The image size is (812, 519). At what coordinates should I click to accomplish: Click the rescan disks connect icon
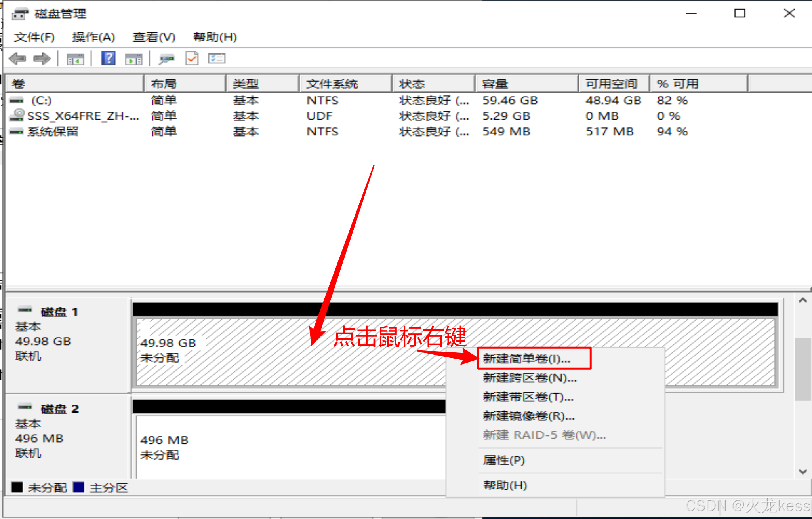coord(166,59)
